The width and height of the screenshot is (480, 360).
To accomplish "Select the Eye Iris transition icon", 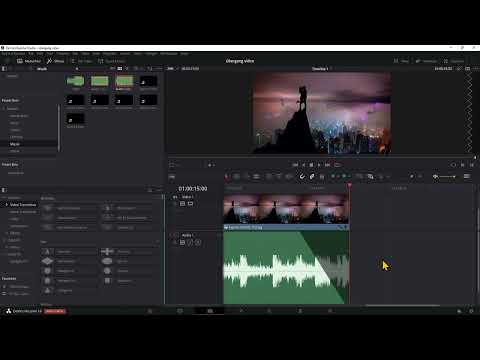I will [x=107, y=261].
